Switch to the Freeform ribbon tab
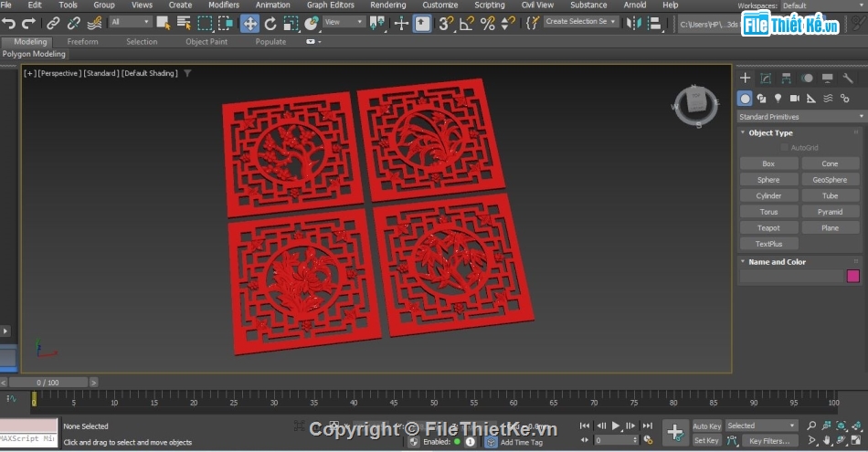Image resolution: width=868 pixels, height=452 pixels. 82,41
